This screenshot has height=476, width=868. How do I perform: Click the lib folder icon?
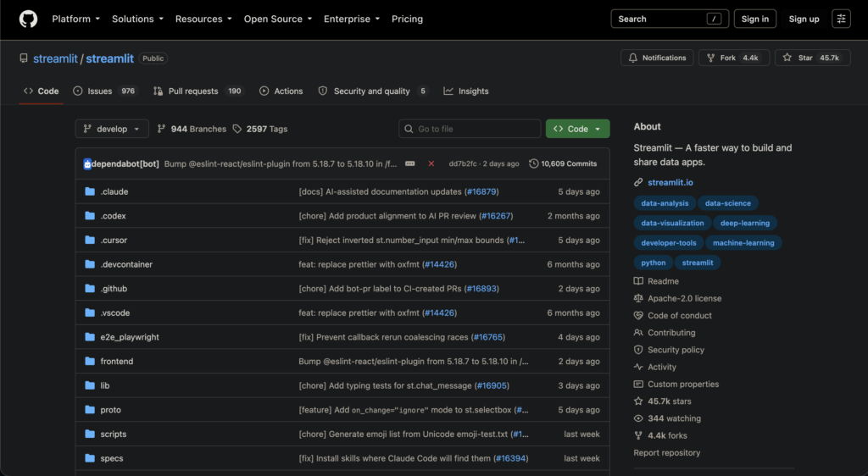click(90, 385)
